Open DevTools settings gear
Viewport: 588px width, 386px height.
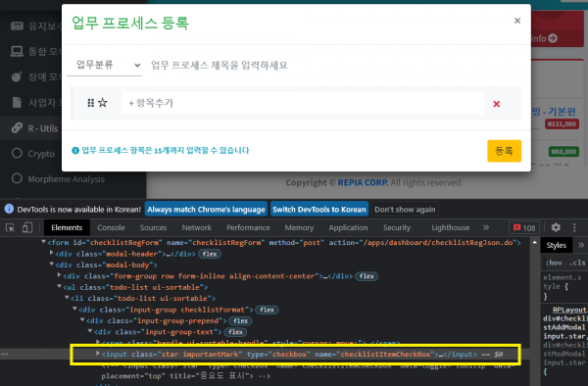556,227
